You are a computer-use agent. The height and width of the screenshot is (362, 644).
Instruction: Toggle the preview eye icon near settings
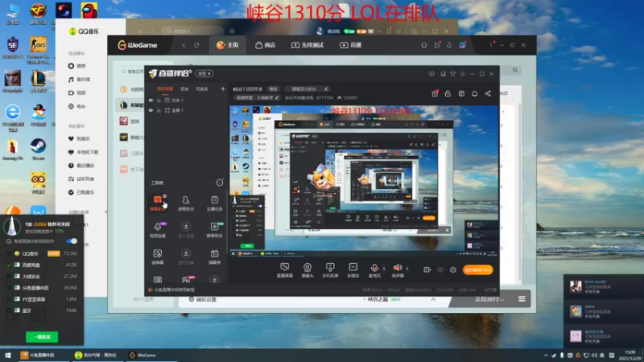coord(440,269)
